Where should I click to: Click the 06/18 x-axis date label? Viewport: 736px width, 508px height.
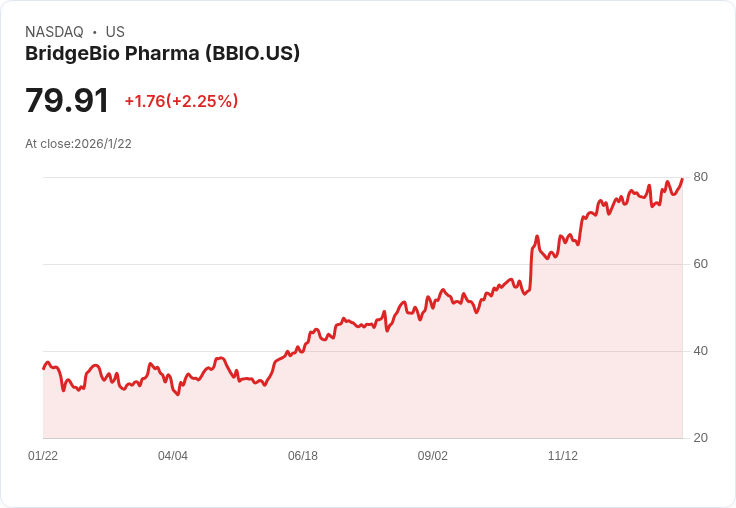click(x=303, y=455)
